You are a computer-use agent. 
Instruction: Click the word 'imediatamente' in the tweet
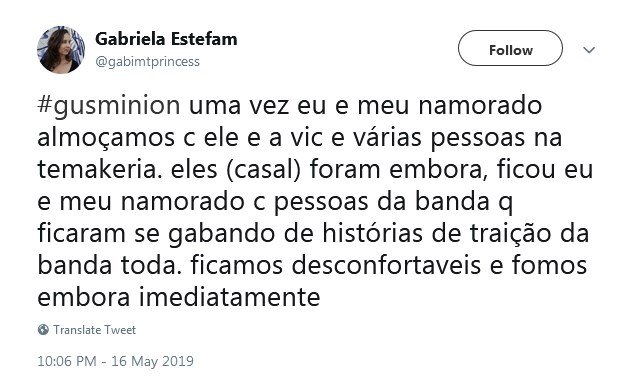(x=230, y=298)
